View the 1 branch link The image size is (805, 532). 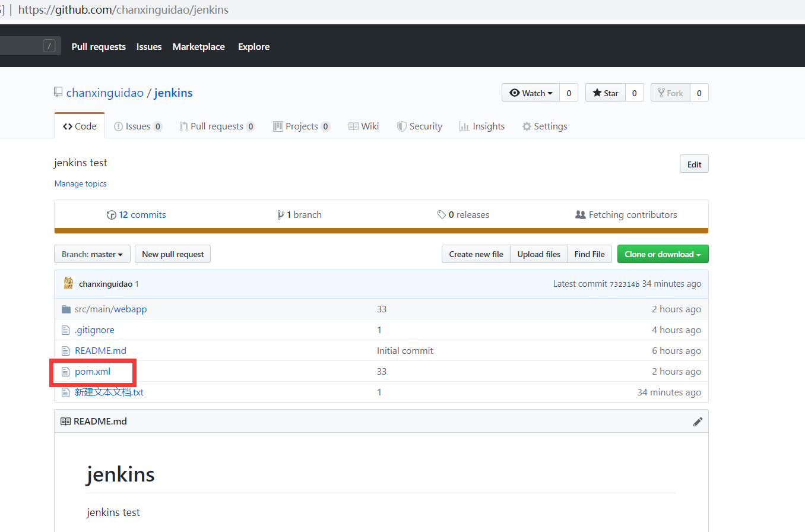click(299, 215)
